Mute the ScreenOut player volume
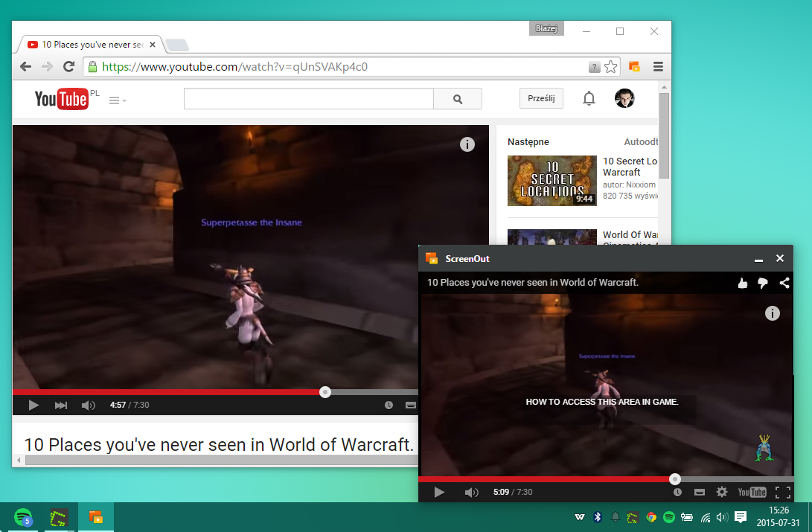This screenshot has width=812, height=532. 471,492
